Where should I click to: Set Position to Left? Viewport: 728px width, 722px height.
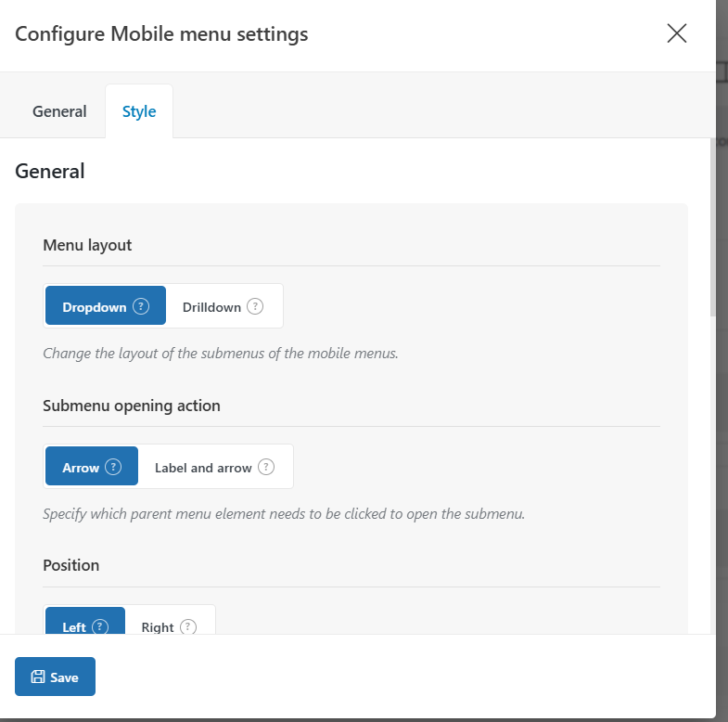coord(85,621)
